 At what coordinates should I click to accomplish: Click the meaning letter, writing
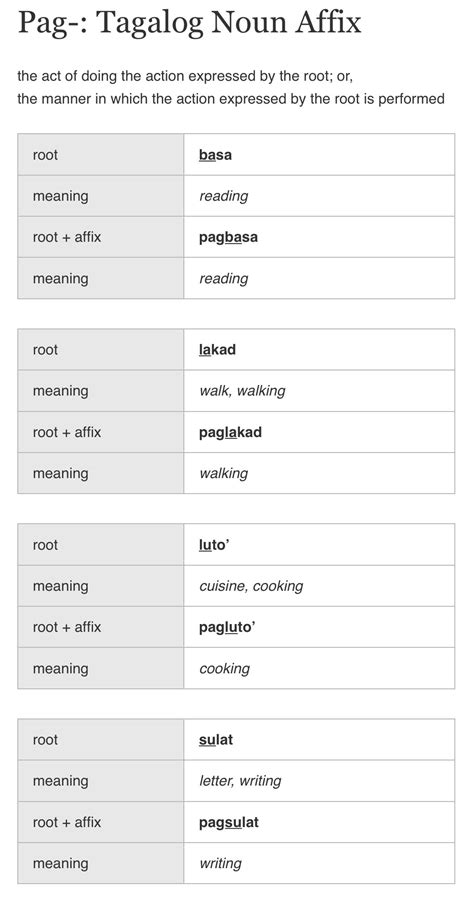point(240,781)
